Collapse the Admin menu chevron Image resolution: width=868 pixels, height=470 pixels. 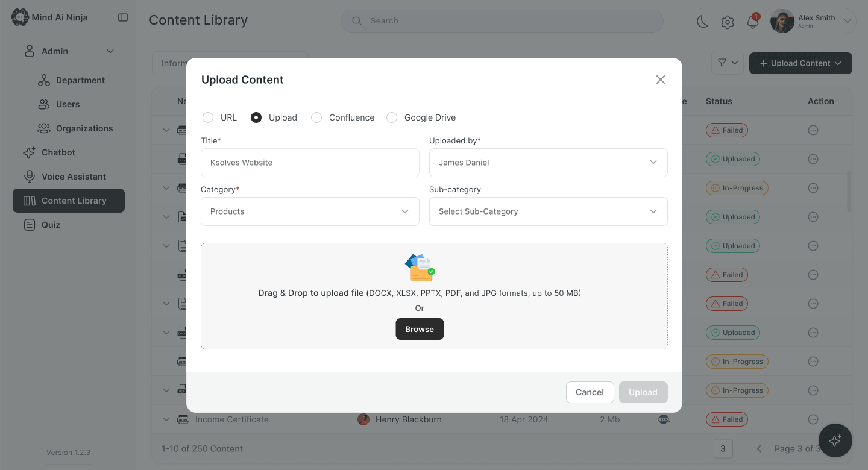(x=110, y=51)
